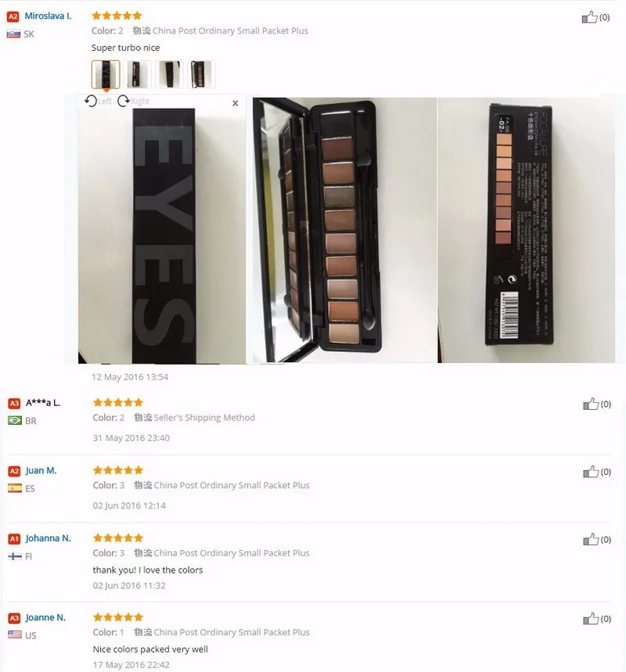Open Joanne N.'s reviewer profile

tap(45, 617)
